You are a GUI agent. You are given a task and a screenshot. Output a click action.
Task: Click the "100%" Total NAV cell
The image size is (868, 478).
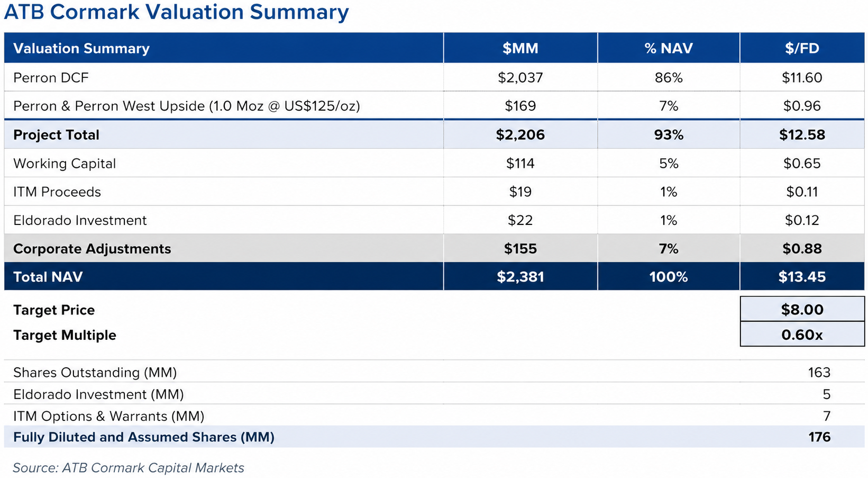669,277
